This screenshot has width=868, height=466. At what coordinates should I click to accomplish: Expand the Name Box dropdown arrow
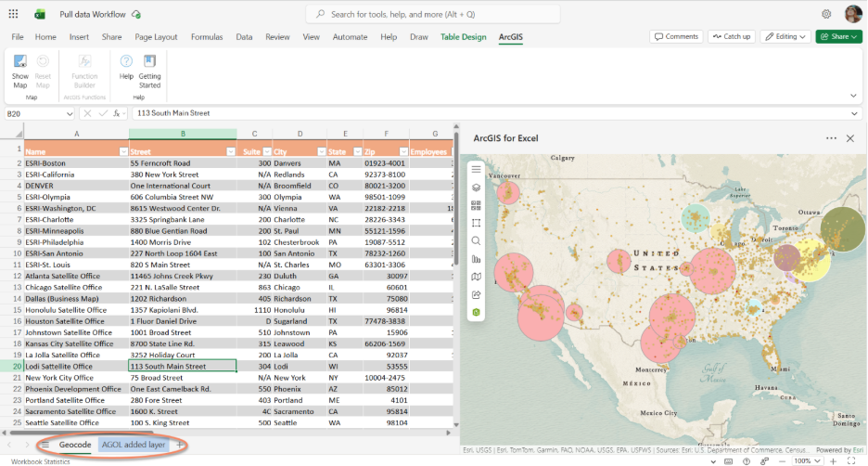70,113
